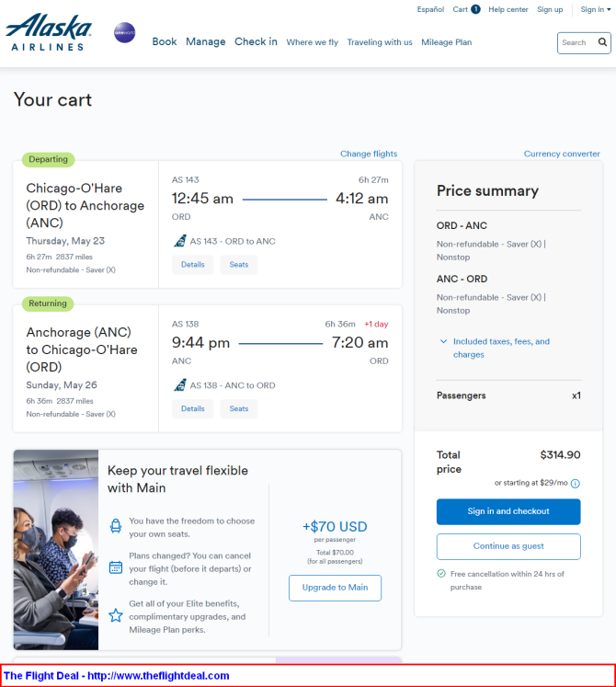Open the Mileage Plan menu
The image size is (616, 687).
tap(447, 42)
